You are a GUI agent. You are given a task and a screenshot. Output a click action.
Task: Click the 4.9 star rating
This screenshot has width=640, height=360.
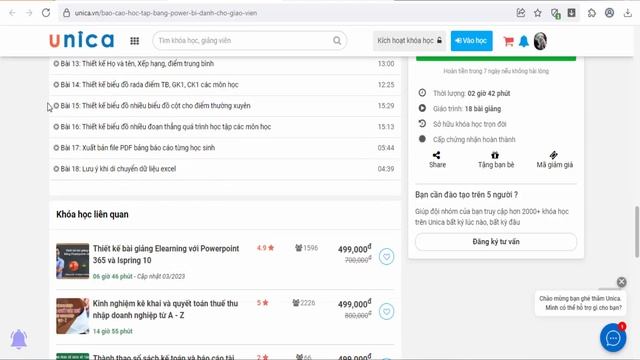tap(265, 248)
